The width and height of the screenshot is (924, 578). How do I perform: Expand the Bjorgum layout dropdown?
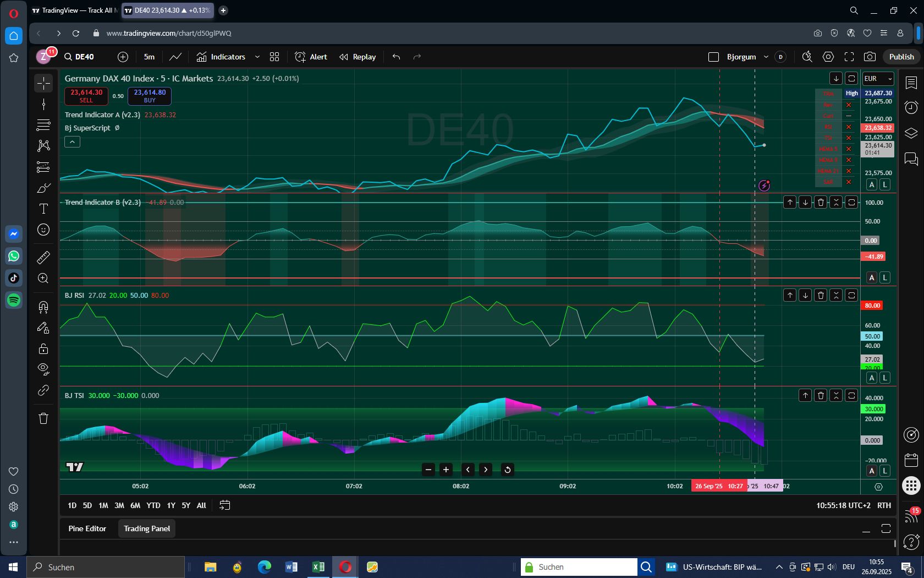coord(766,57)
